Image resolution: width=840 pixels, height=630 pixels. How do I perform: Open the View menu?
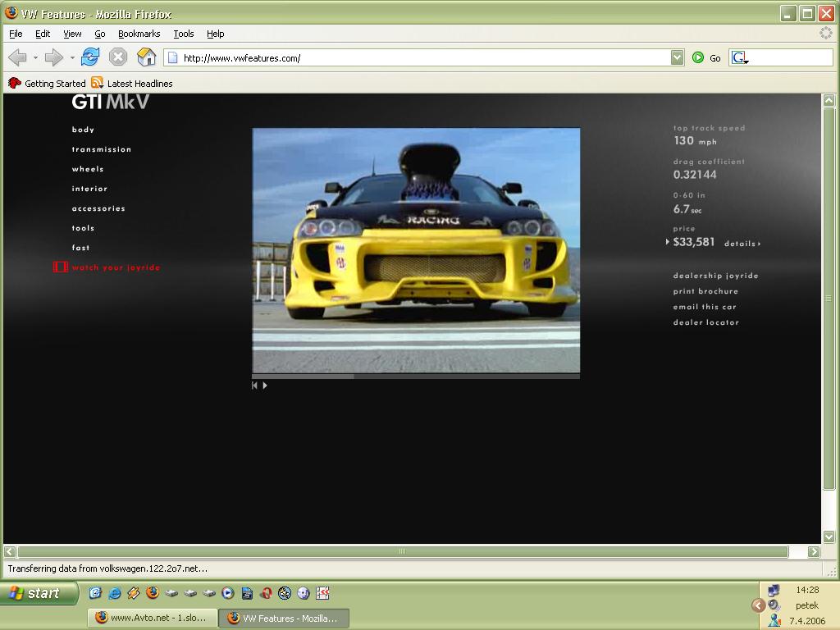tap(72, 34)
